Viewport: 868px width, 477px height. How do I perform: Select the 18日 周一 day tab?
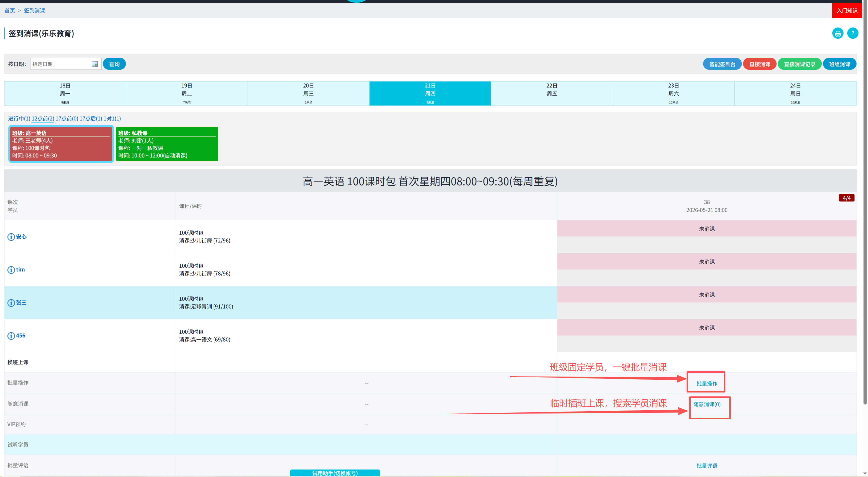pos(65,93)
